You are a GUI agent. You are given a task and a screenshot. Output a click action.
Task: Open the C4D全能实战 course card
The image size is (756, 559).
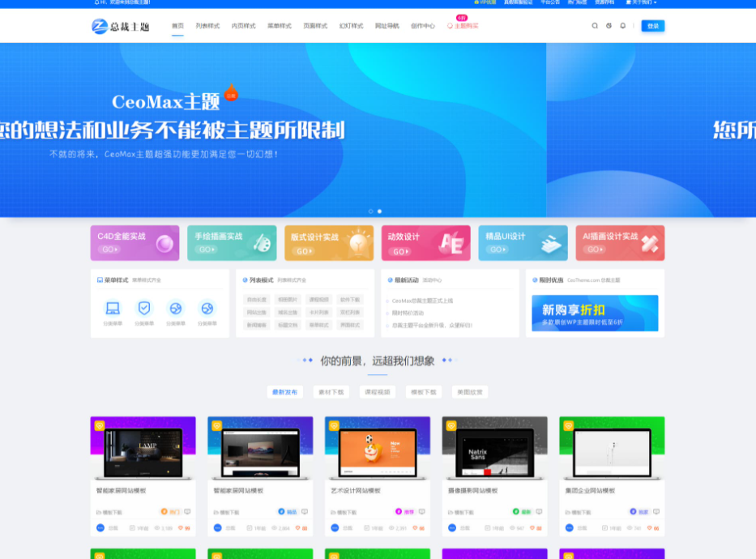[135, 243]
